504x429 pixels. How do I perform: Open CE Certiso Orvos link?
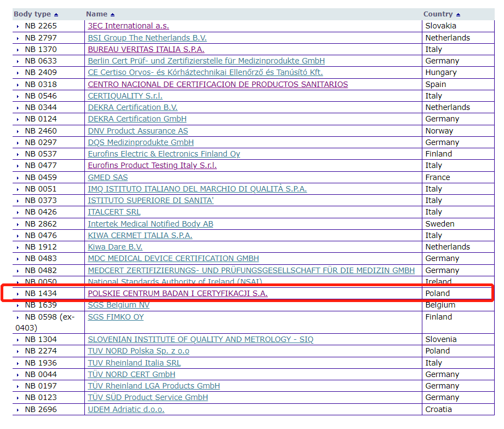click(205, 72)
